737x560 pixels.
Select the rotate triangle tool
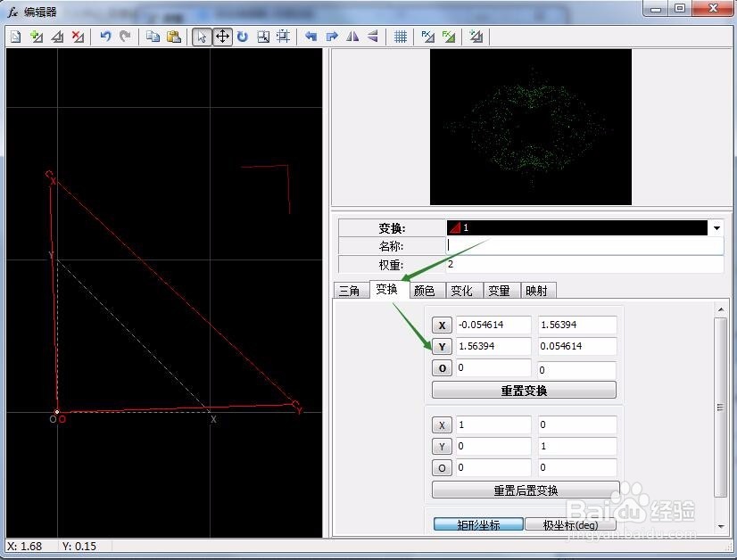tap(243, 37)
